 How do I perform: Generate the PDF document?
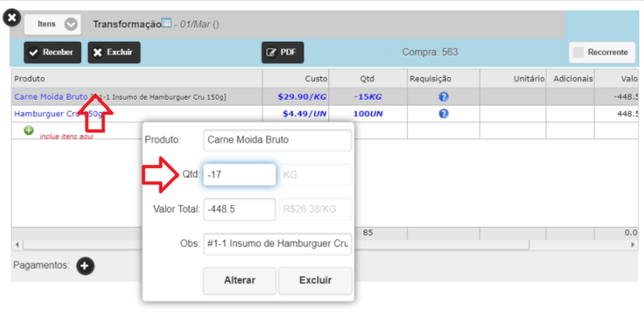pos(283,52)
